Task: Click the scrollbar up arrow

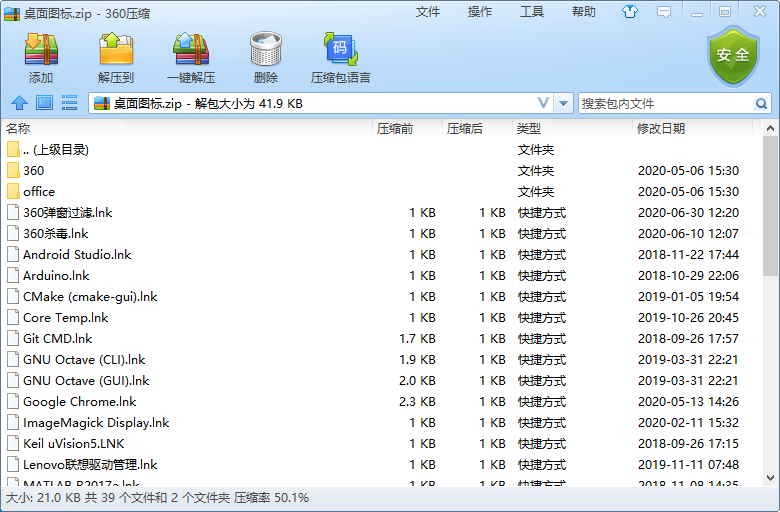Action: tap(771, 128)
